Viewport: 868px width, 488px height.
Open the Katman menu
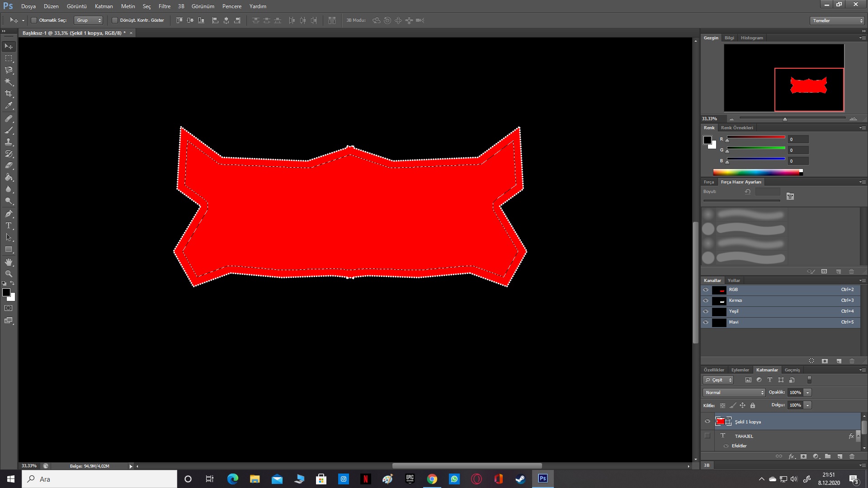(x=104, y=6)
